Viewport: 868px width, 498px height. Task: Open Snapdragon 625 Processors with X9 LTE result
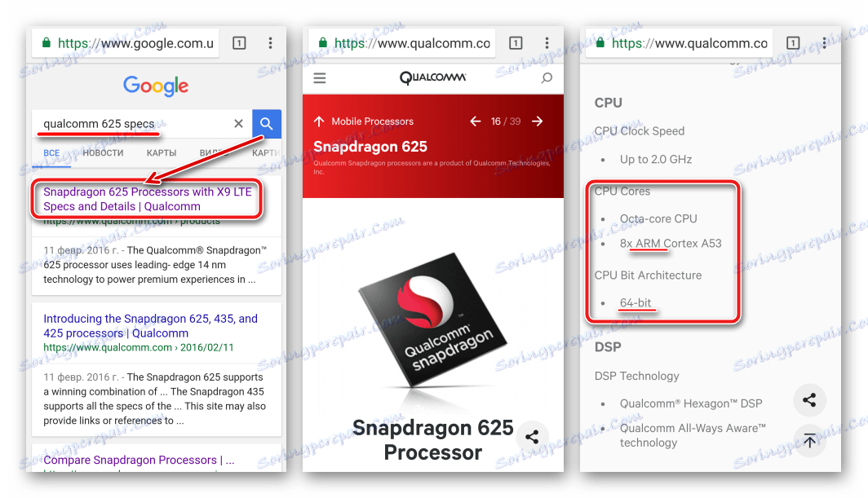pos(147,199)
